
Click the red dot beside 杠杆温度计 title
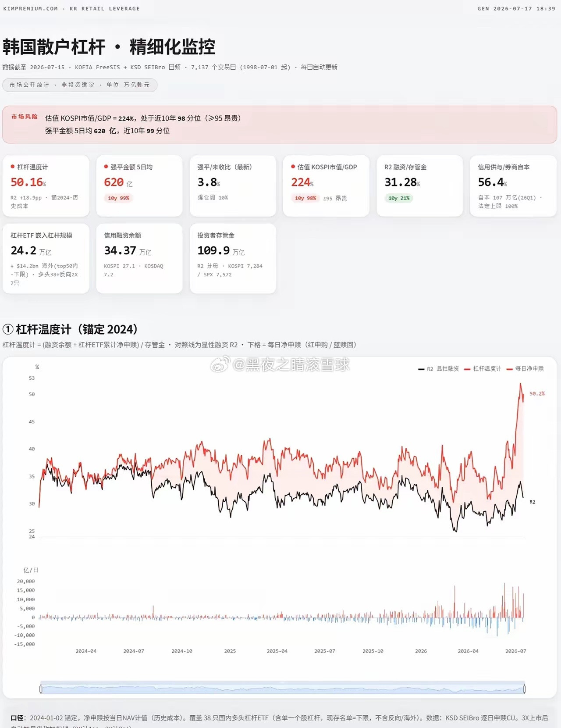(13, 167)
